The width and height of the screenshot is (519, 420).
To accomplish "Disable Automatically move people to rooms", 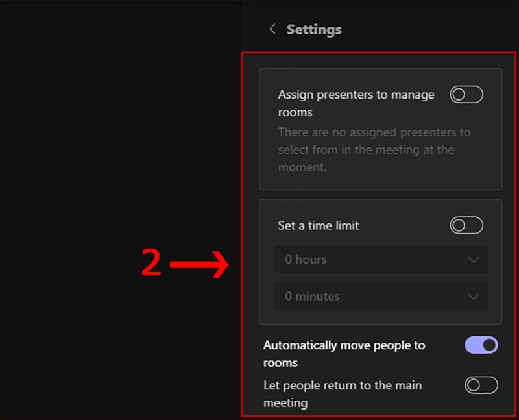I will pyautogui.click(x=481, y=345).
